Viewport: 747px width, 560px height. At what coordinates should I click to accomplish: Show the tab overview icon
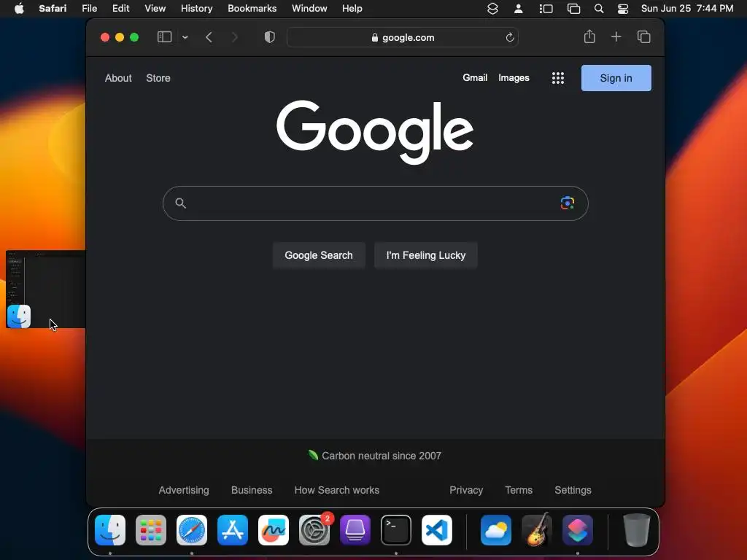click(643, 36)
